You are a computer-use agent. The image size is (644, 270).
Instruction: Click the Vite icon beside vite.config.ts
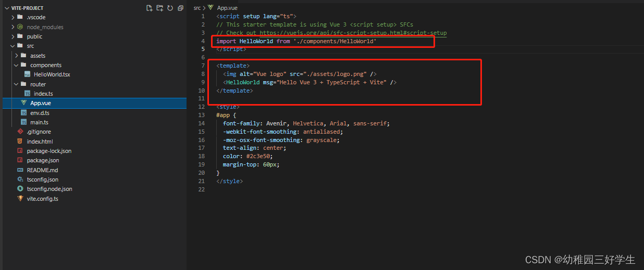pyautogui.click(x=20, y=198)
